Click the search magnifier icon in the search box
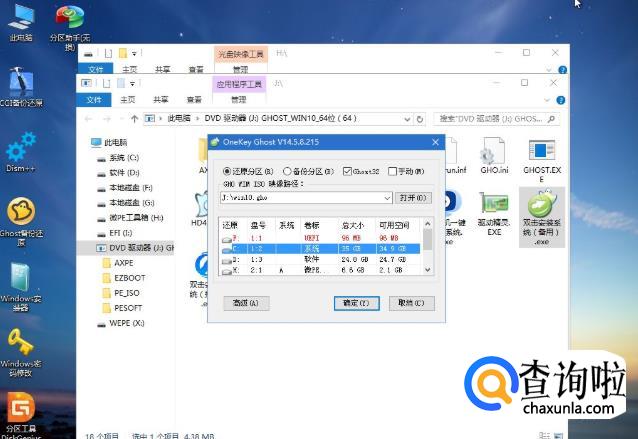The width and height of the screenshot is (638, 439). tap(551, 119)
